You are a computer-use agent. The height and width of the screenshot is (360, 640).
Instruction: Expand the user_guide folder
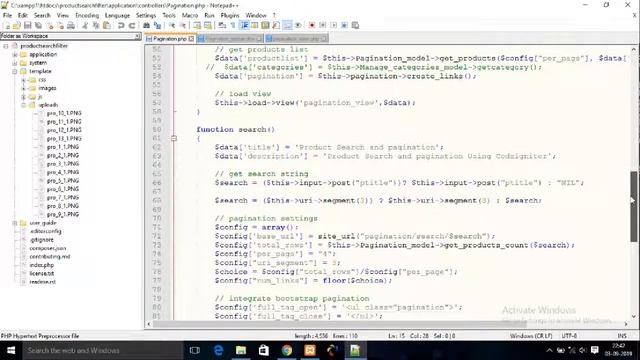15,223
